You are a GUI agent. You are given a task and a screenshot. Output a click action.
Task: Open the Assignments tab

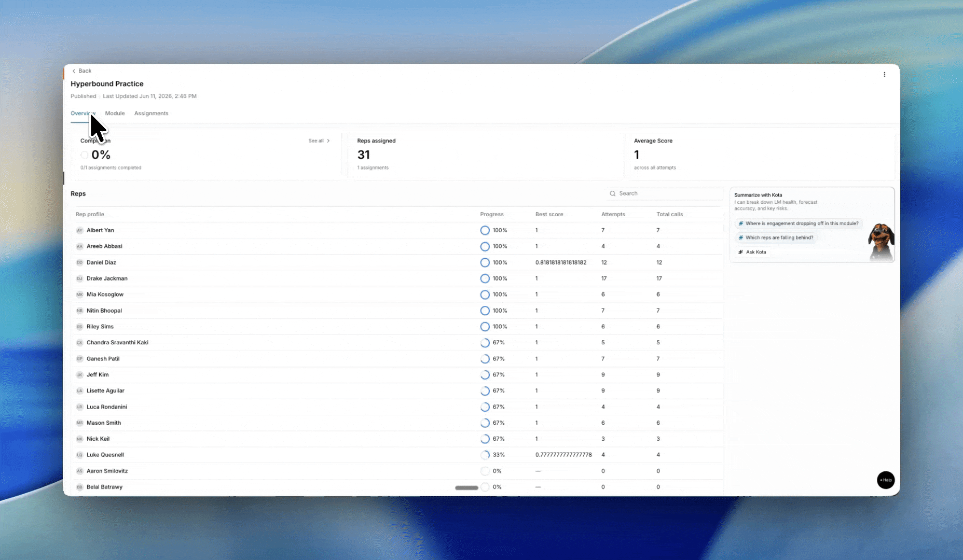tap(151, 113)
